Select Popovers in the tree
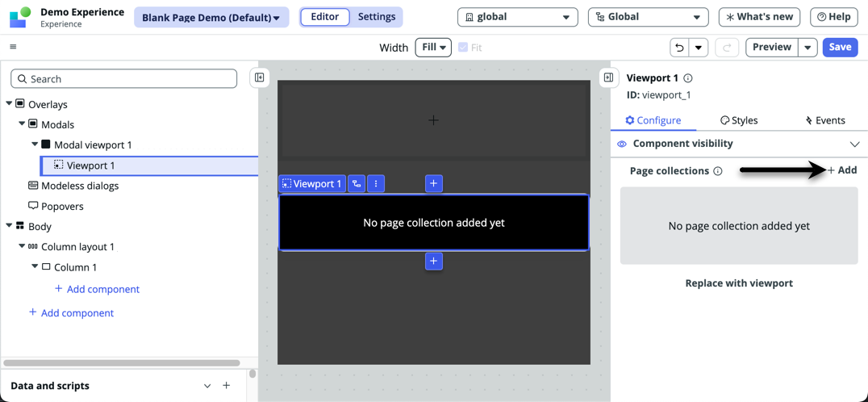 pyautogui.click(x=56, y=207)
